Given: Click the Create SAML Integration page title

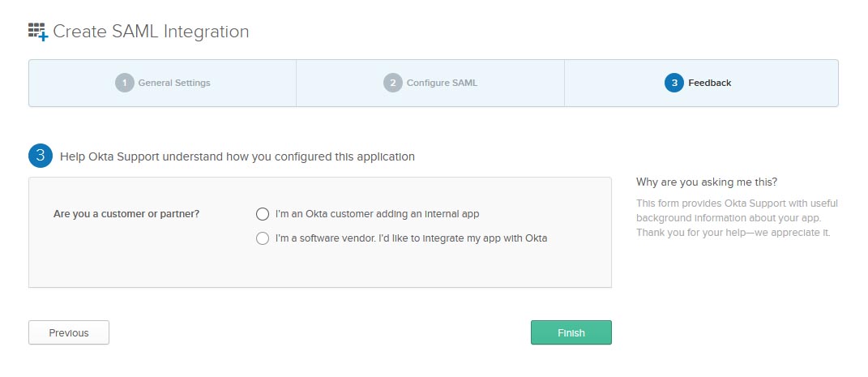Looking at the screenshot, I should pos(151,32).
